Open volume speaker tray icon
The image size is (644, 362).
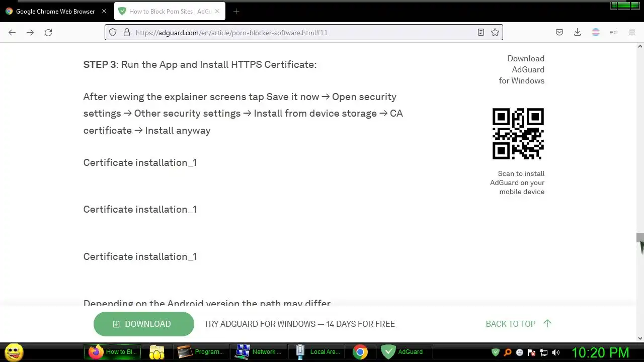coord(556,352)
